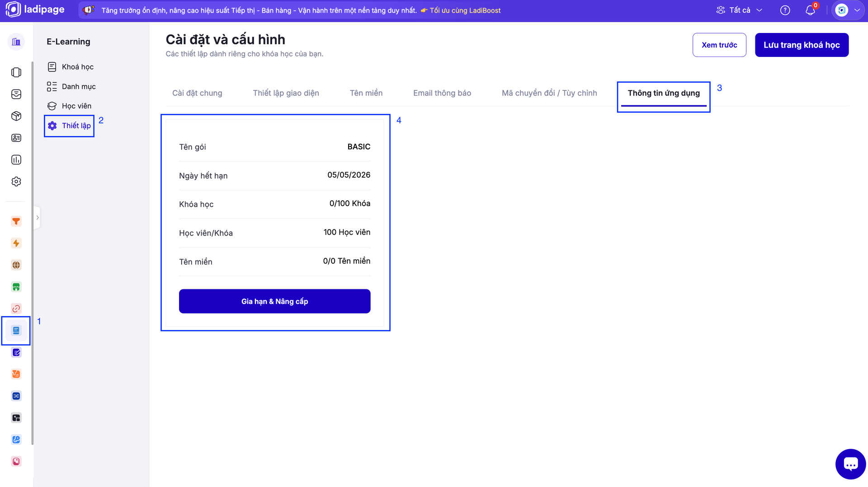
Task: Switch to the 'Cài đặt chung' tab
Action: point(197,93)
